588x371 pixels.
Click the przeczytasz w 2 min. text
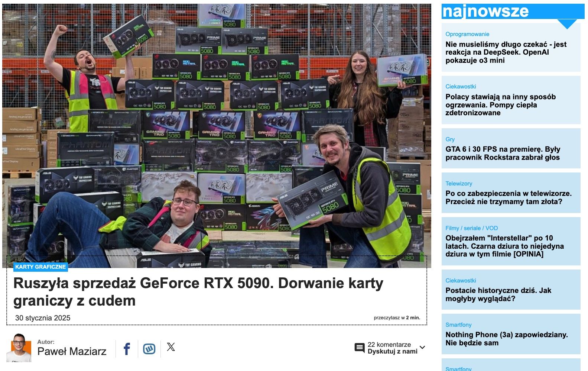click(x=397, y=318)
